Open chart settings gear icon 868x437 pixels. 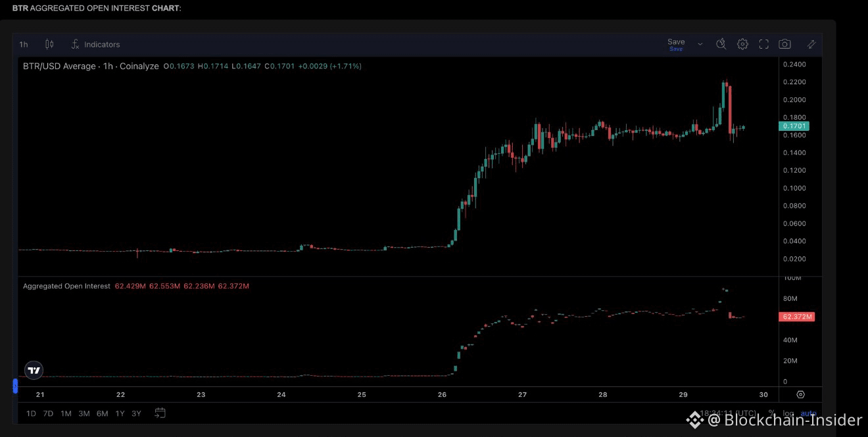[742, 44]
